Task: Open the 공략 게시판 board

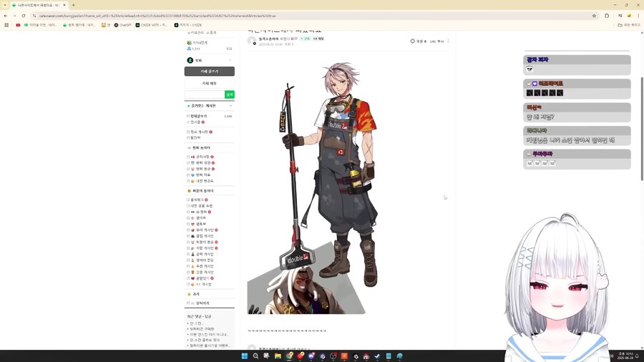Action: point(204,254)
